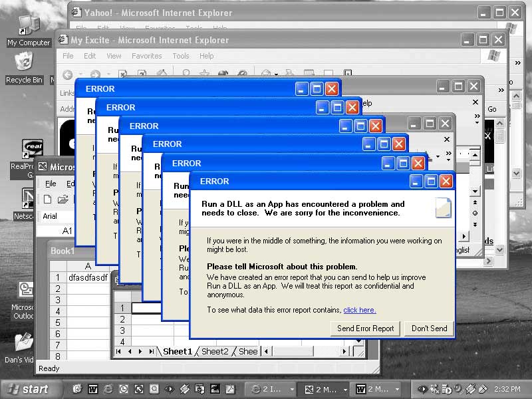Select row 5 header in Book1
The height and width of the screenshot is (399, 532).
58,323
